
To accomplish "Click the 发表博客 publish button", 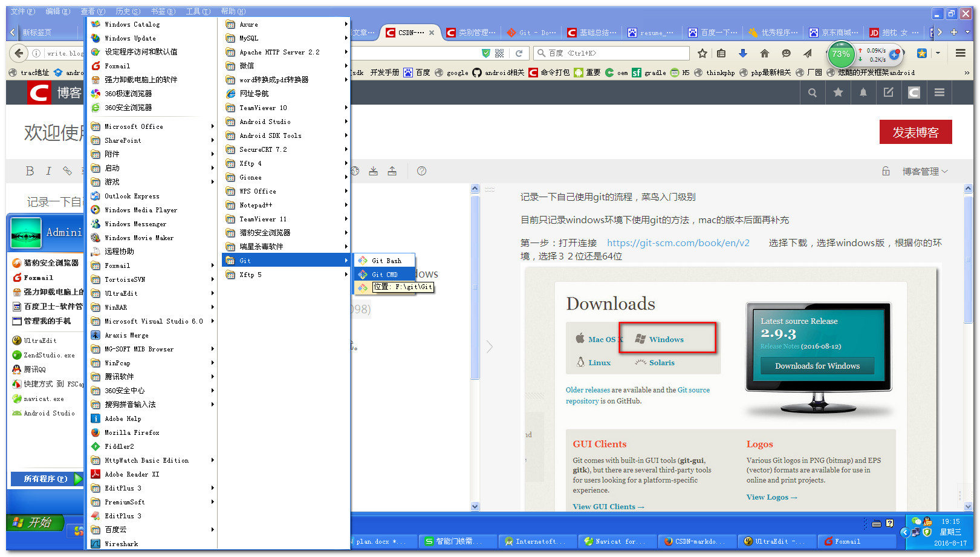I will [x=915, y=132].
